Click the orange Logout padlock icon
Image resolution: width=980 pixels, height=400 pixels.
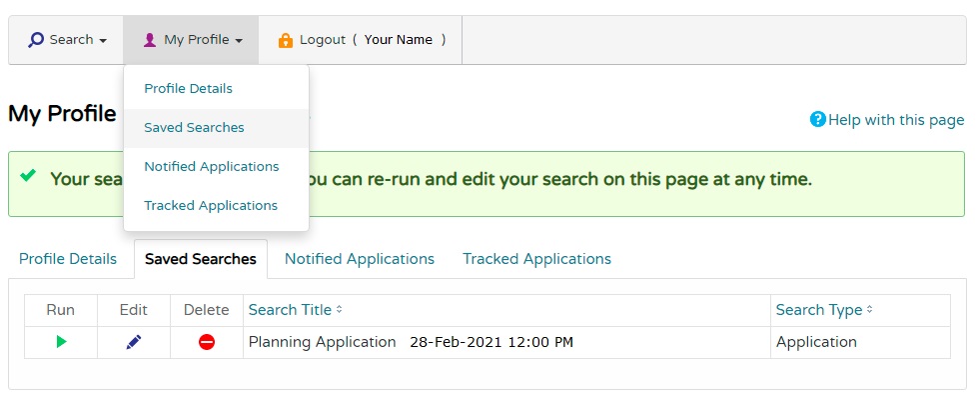[286, 40]
